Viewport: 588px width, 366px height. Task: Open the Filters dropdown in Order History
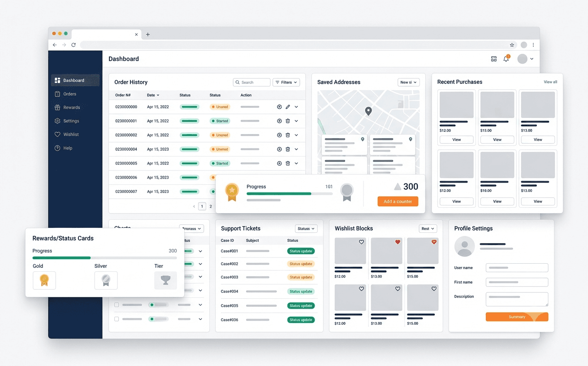(286, 83)
